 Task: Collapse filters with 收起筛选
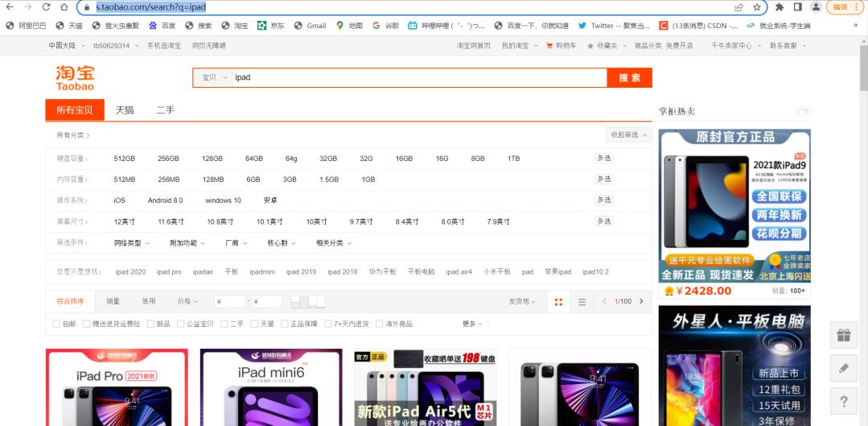pyautogui.click(x=627, y=134)
